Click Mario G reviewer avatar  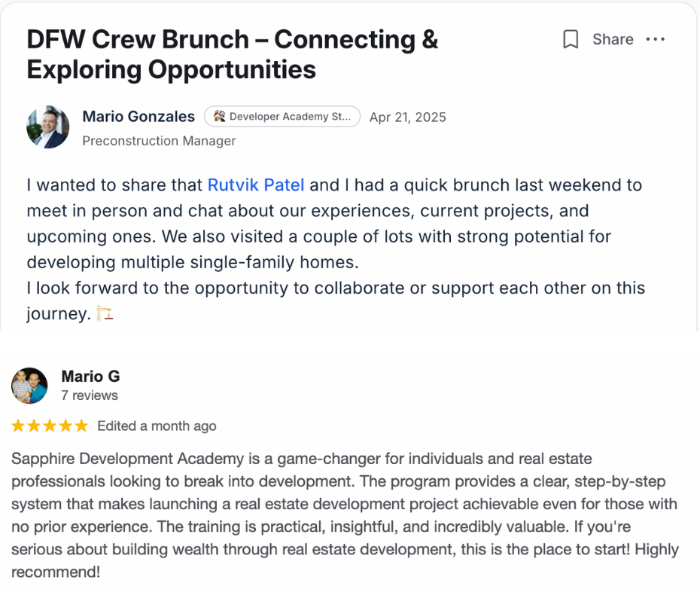(x=29, y=385)
